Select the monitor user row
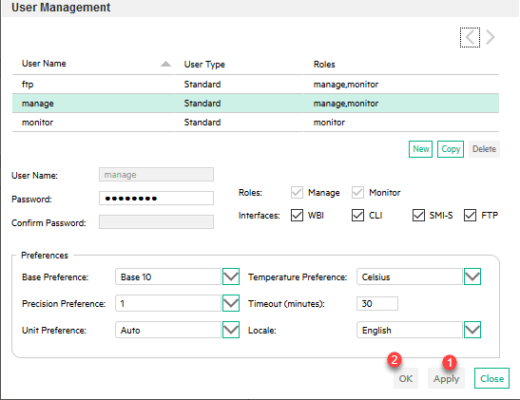The width and height of the screenshot is (520, 400). [255, 122]
